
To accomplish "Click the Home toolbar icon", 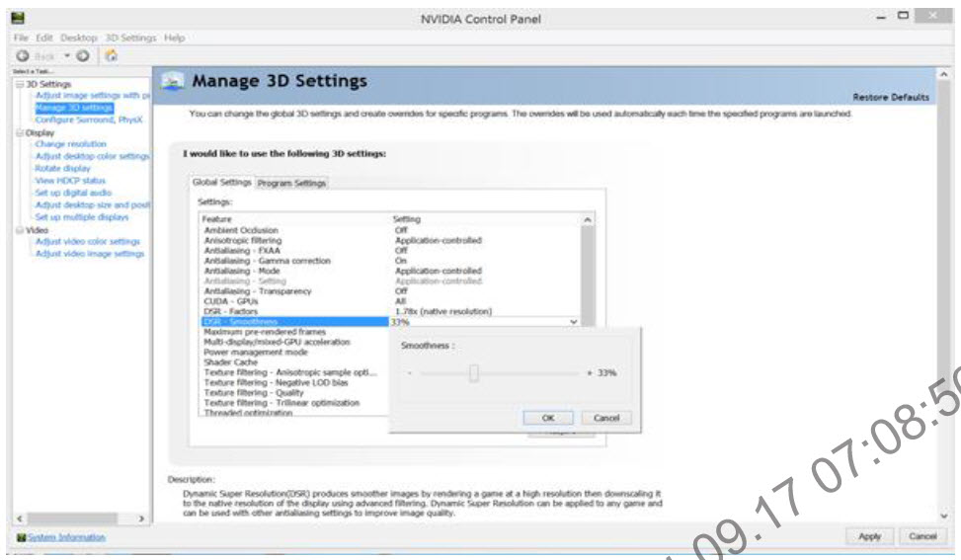I will click(111, 55).
